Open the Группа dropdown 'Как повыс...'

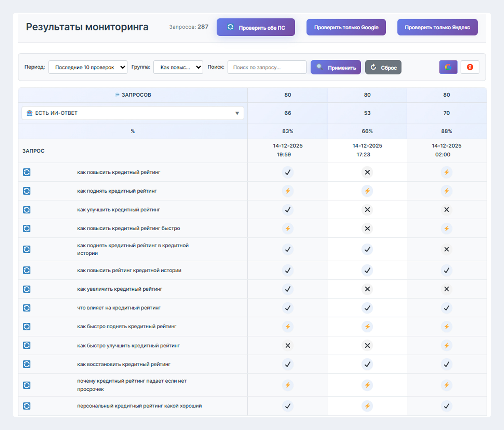(178, 67)
